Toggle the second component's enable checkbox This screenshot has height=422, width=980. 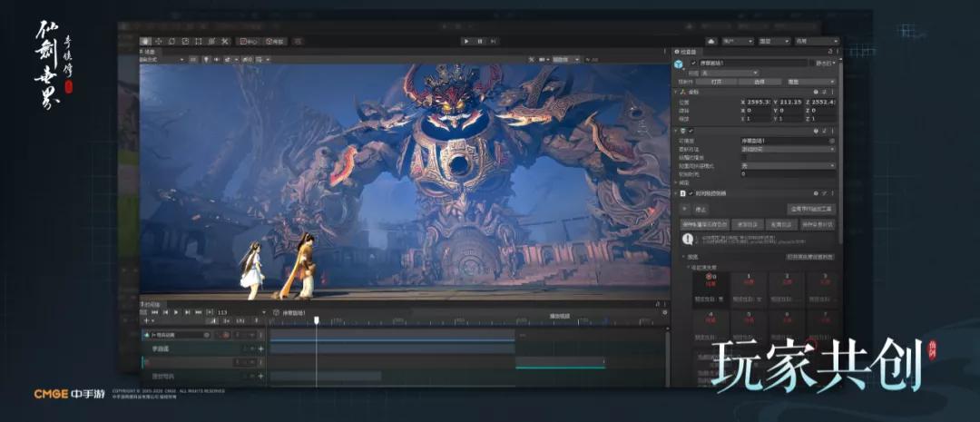tap(691, 131)
